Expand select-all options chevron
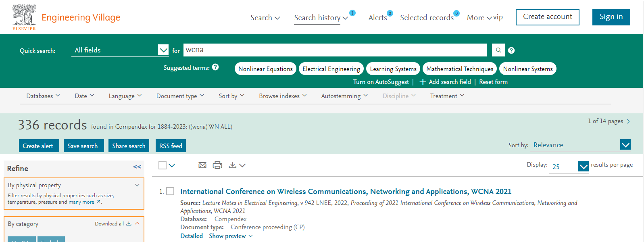This screenshot has height=242, width=644. coord(172,165)
